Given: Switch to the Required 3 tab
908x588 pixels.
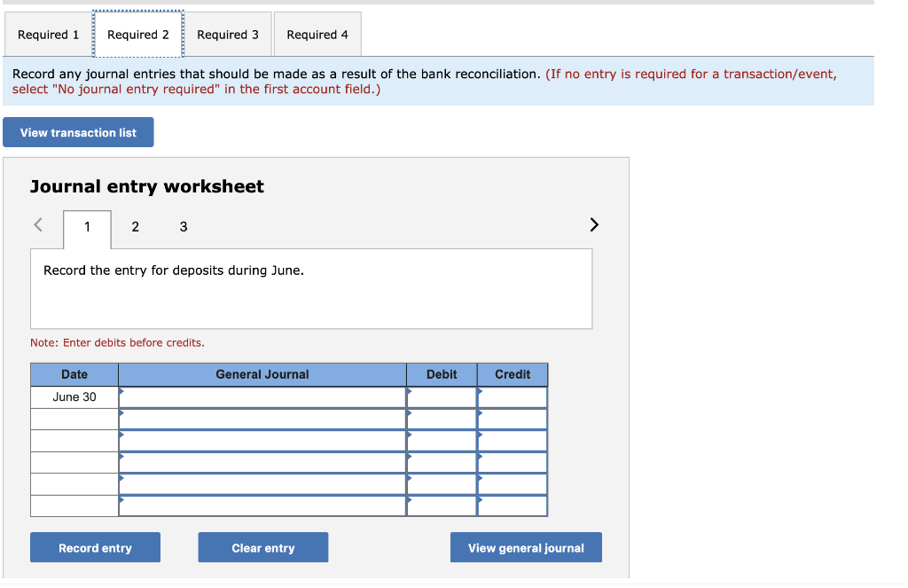Looking at the screenshot, I should [228, 35].
